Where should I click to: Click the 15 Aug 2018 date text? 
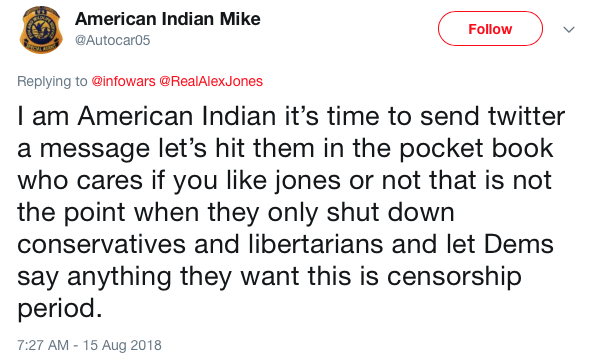[122, 345]
